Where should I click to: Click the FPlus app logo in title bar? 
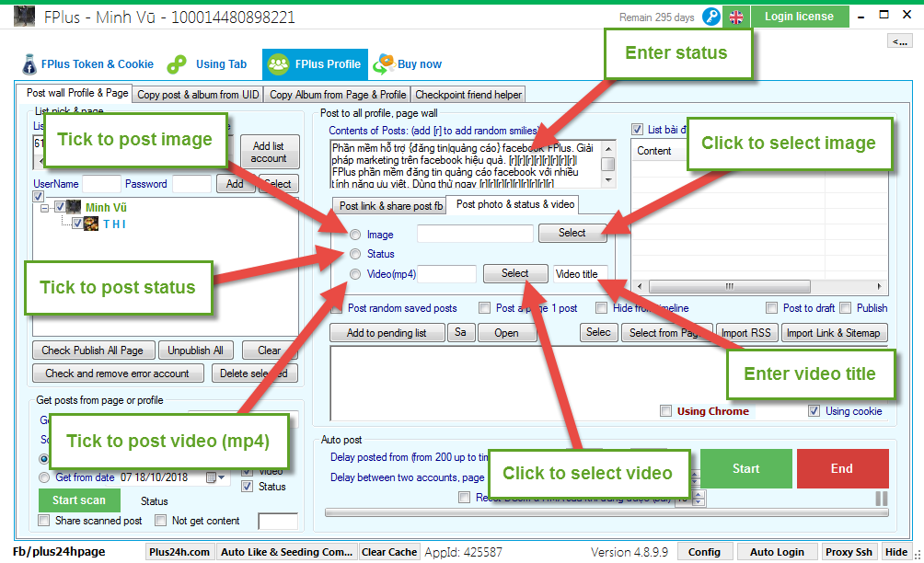[24, 16]
